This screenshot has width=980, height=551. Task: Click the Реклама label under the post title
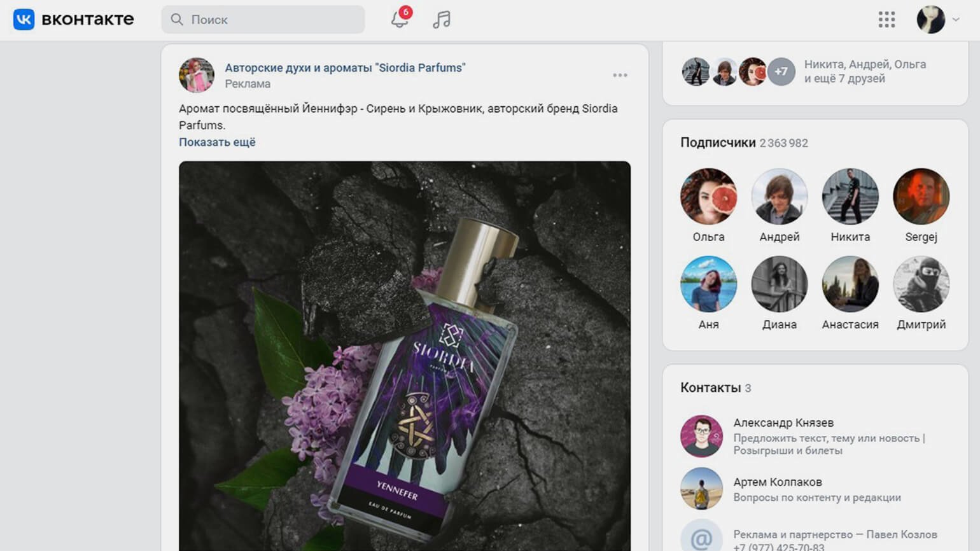[248, 84]
